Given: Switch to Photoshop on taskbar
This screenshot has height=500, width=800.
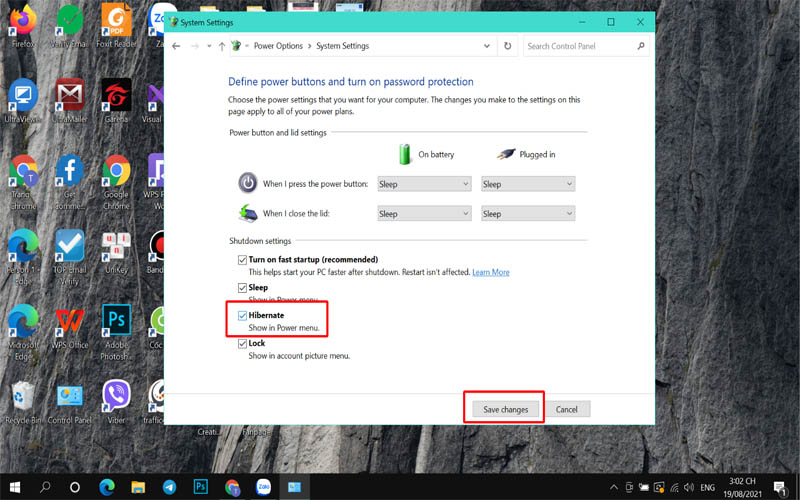Looking at the screenshot, I should point(201,487).
